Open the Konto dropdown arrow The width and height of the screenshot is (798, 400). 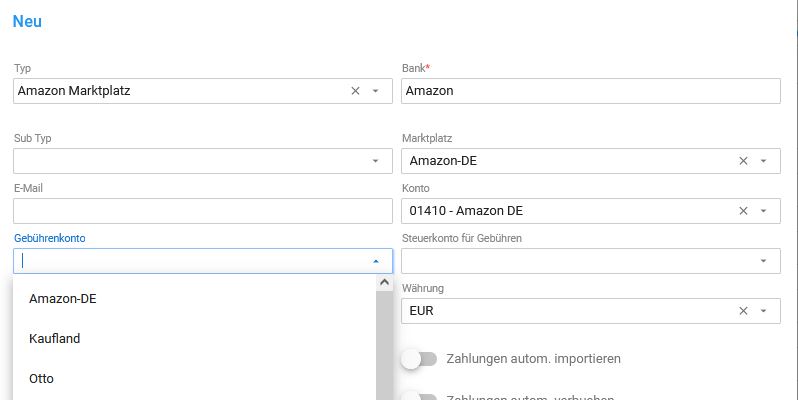[763, 211]
